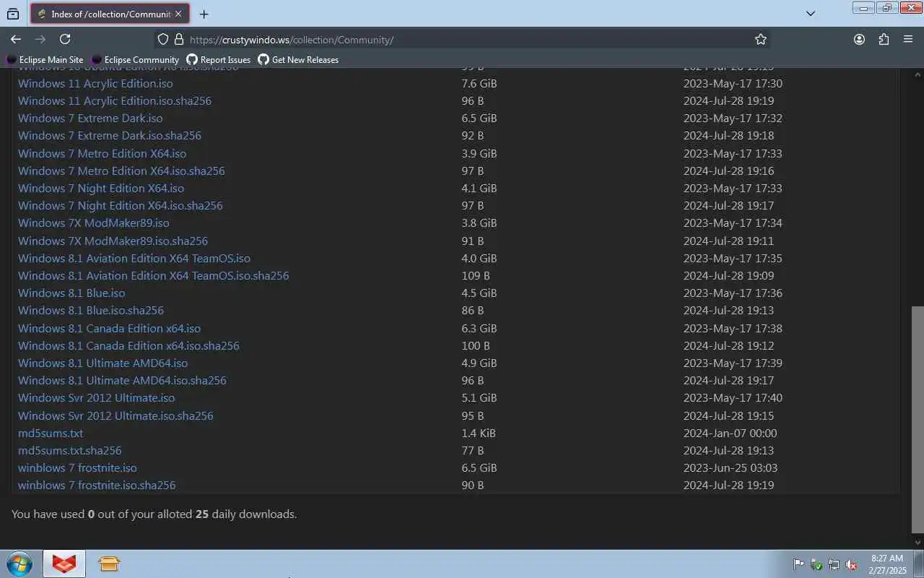Open md5sums.txt.sha256 file
The height and width of the screenshot is (578, 924).
click(x=70, y=450)
